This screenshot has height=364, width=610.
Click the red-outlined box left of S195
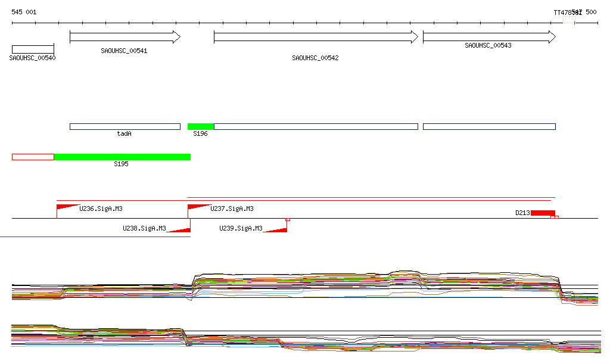click(x=33, y=157)
